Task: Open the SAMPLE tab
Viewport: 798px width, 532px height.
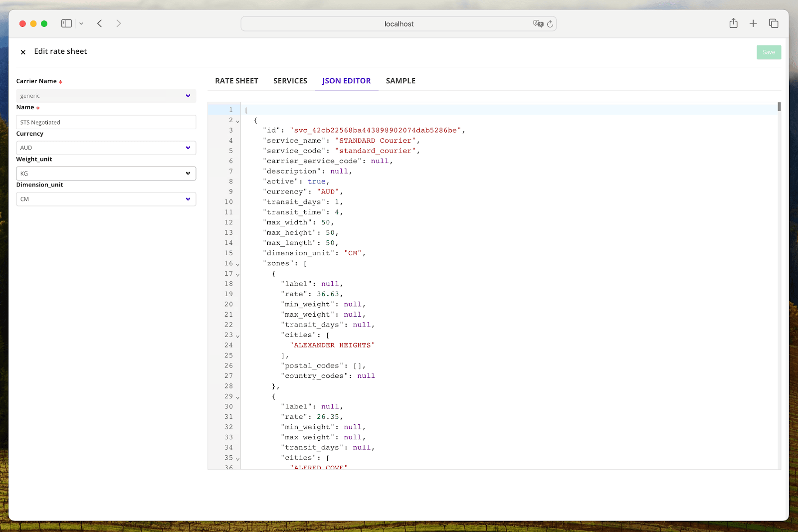Action: point(400,80)
